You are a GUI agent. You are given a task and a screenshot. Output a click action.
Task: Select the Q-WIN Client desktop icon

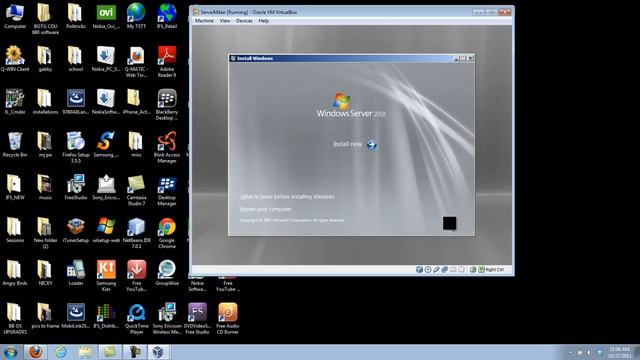tap(15, 59)
